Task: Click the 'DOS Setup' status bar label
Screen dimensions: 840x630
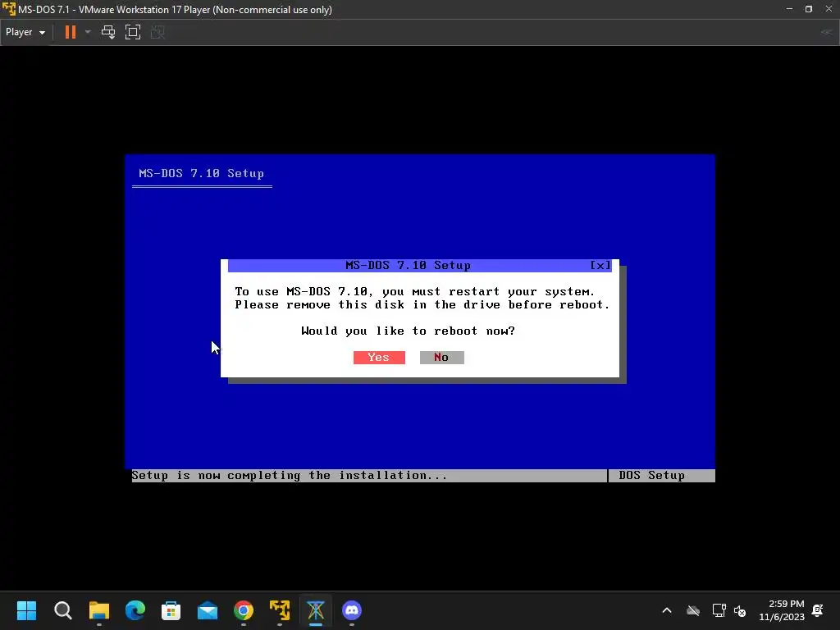Action: (651, 475)
